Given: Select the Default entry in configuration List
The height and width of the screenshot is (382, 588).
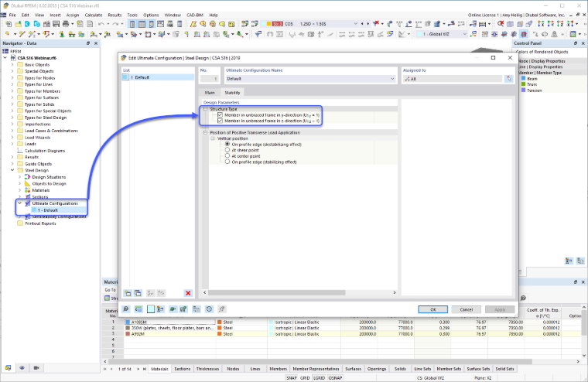Looking at the screenshot, I should click(x=158, y=77).
